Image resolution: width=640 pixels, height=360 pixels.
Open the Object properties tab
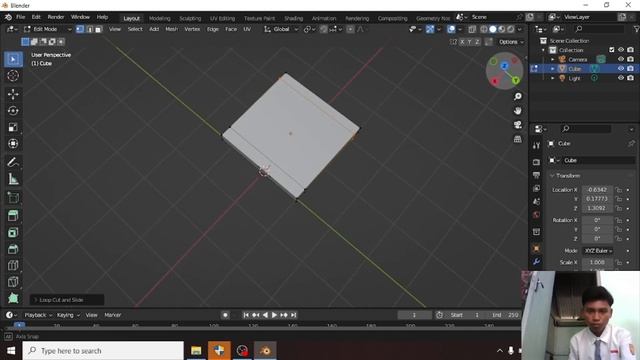tap(536, 248)
